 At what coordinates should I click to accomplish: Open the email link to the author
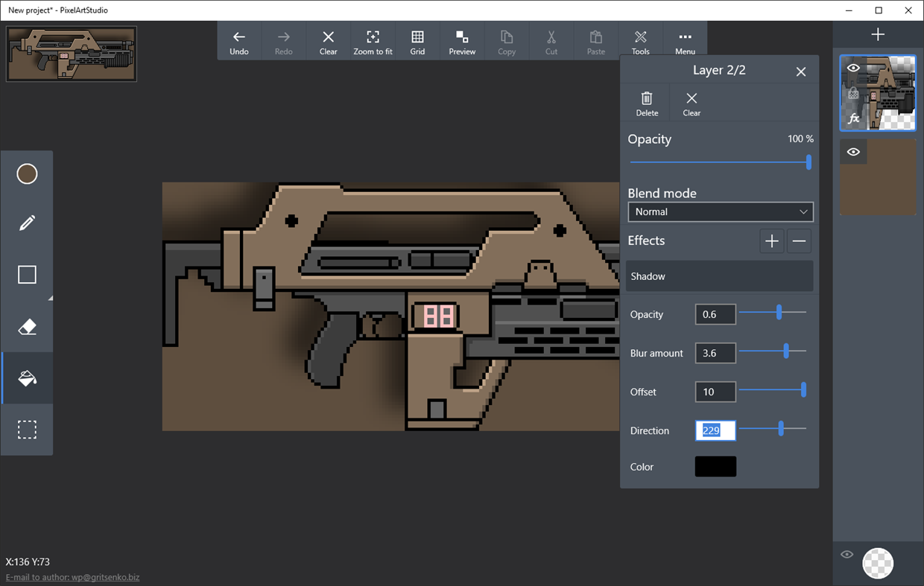click(72, 576)
